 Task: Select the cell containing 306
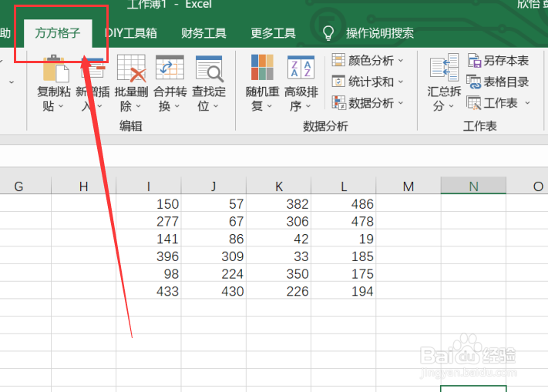click(x=278, y=220)
